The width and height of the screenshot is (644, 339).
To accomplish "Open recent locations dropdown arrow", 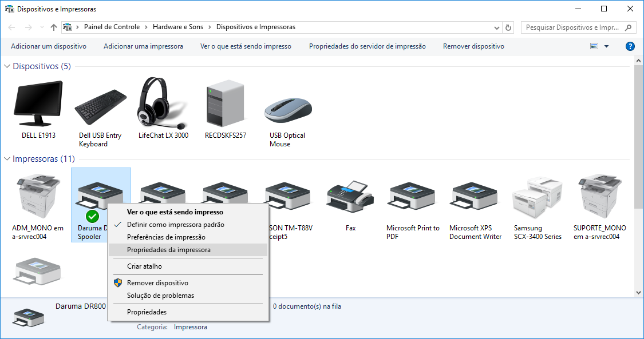I will pos(42,27).
